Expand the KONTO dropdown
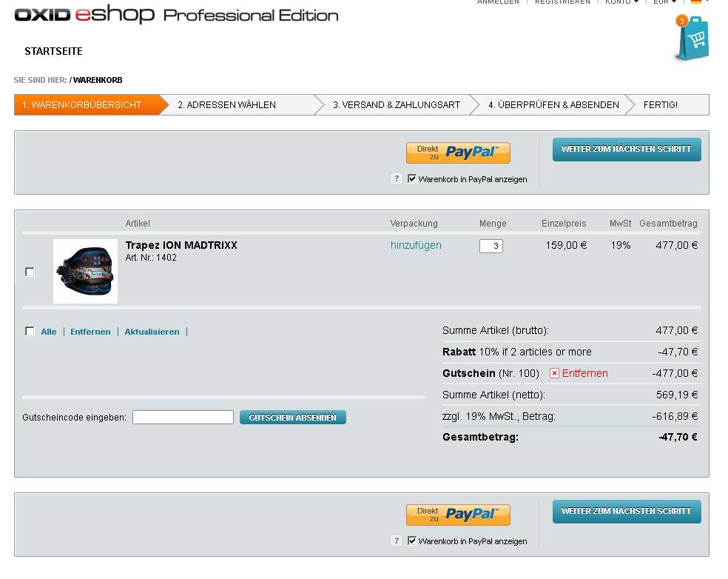This screenshot has width=728, height=579. pyautogui.click(x=621, y=2)
